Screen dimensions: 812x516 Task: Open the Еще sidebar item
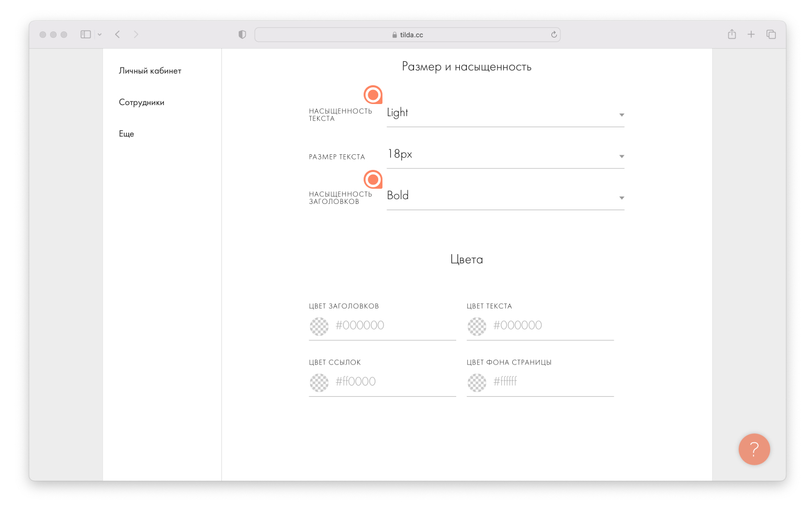127,134
